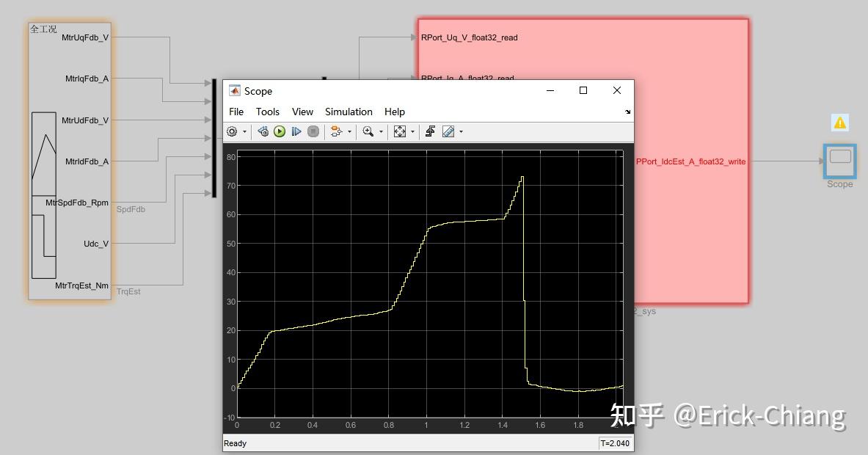This screenshot has height=455, width=868.
Task: Expand the signal selector dropdown
Action: click(x=349, y=131)
